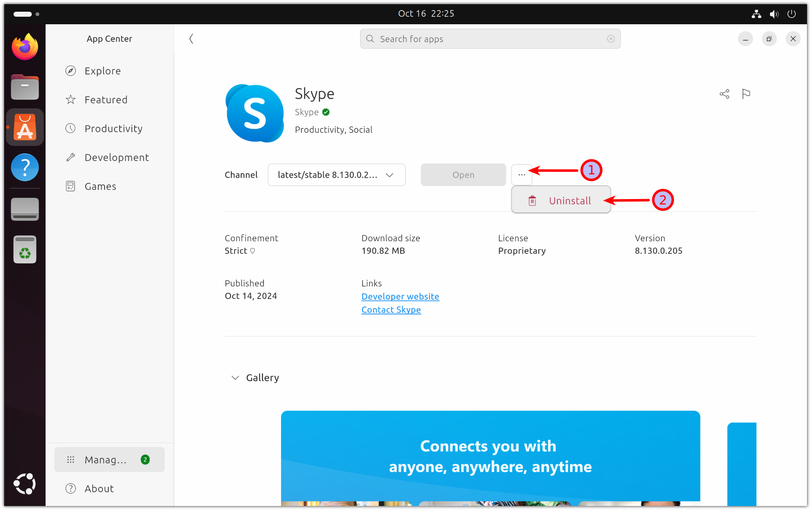This screenshot has height=511, width=812.
Task: Open the Trash from the dock
Action: click(25, 249)
